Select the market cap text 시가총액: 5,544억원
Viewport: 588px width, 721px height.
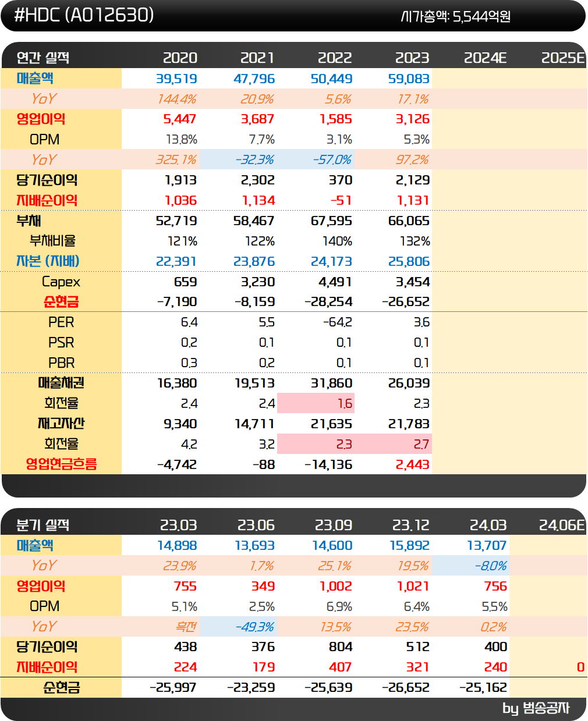(456, 16)
